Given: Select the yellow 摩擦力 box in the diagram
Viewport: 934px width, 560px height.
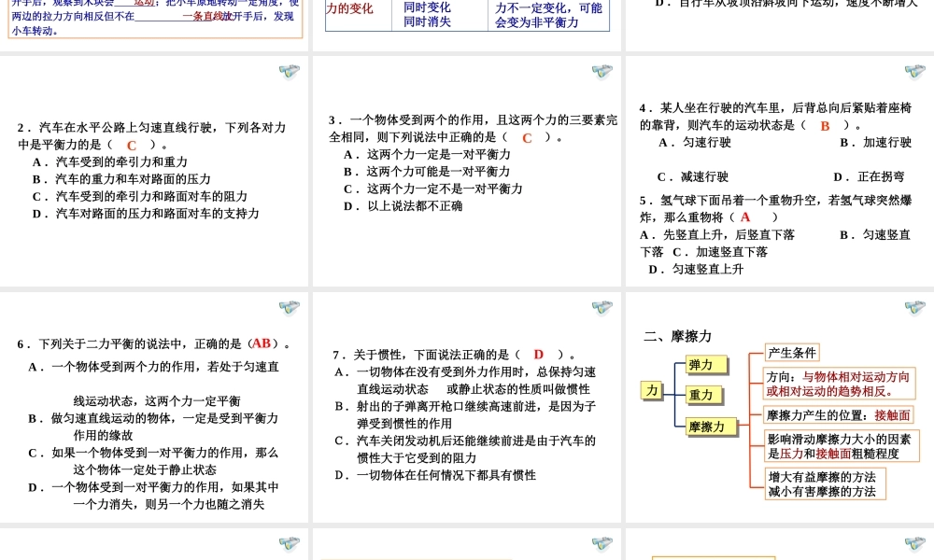Looking at the screenshot, I should click(711, 427).
